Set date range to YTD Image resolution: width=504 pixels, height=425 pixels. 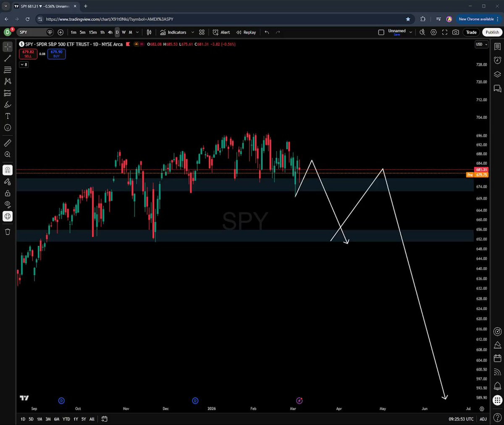click(x=66, y=419)
